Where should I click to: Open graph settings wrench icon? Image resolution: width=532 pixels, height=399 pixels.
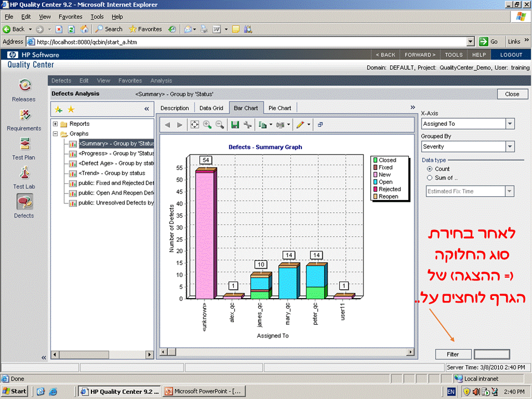(247, 125)
